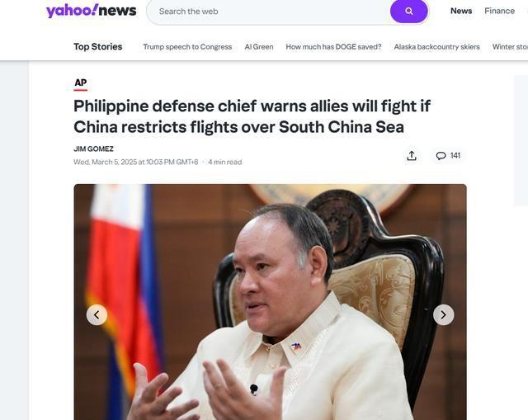This screenshot has height=420, width=528.
Task: Click the article publish date text
Action: 135,162
